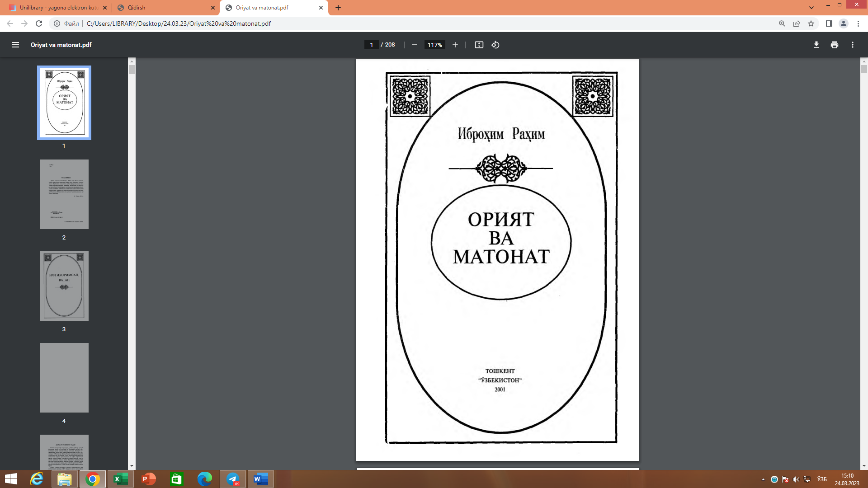The width and height of the screenshot is (868, 488).
Task: Expand the tab search chevron
Action: tap(811, 8)
